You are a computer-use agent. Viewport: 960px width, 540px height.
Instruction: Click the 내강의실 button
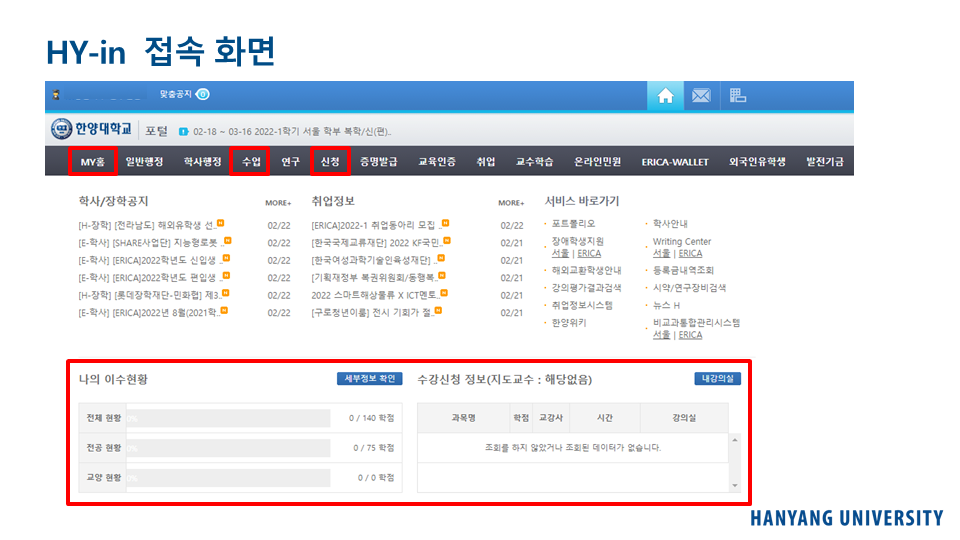click(717, 379)
